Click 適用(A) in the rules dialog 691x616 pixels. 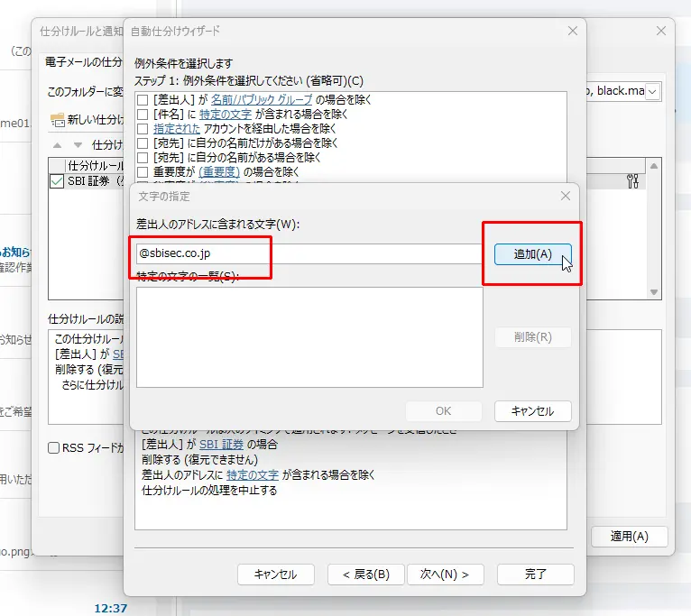coord(630,537)
